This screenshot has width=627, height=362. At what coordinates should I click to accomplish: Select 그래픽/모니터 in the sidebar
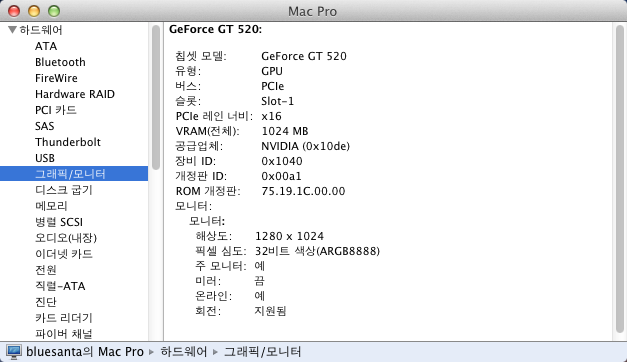(x=74, y=174)
